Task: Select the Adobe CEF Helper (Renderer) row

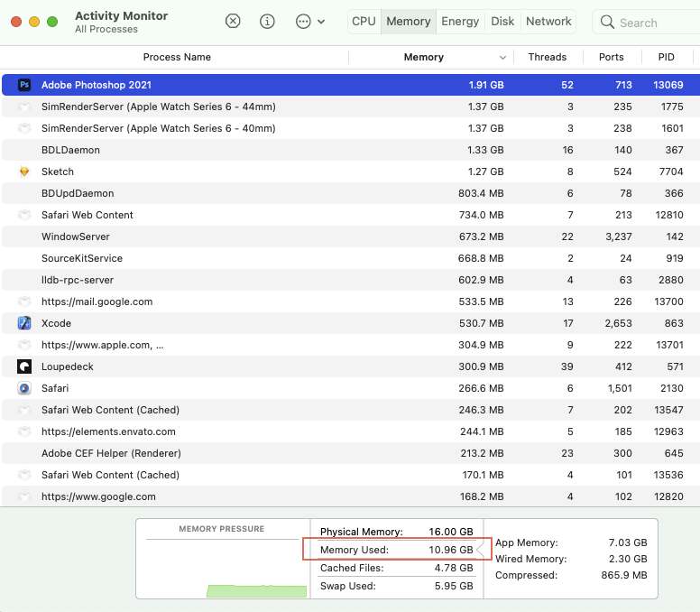Action: pyautogui.click(x=351, y=453)
